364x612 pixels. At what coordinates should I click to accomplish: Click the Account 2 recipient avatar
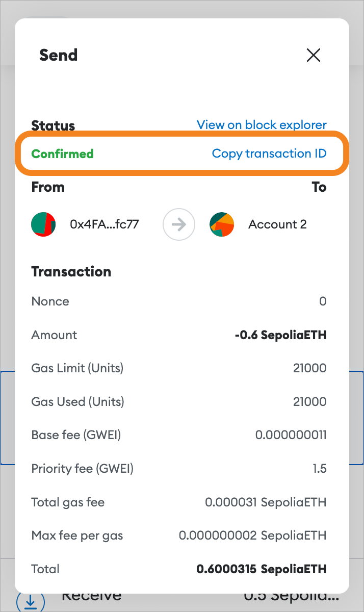coord(222,224)
